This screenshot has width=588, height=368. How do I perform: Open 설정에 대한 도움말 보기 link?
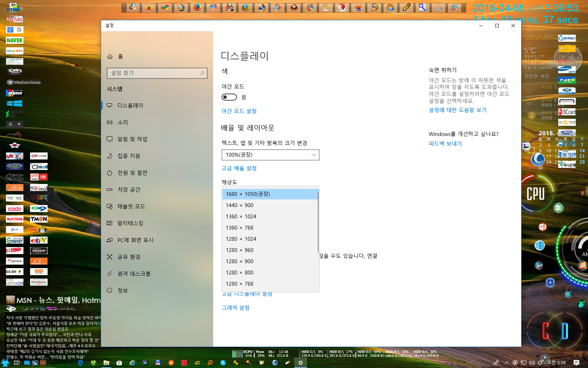(458, 110)
